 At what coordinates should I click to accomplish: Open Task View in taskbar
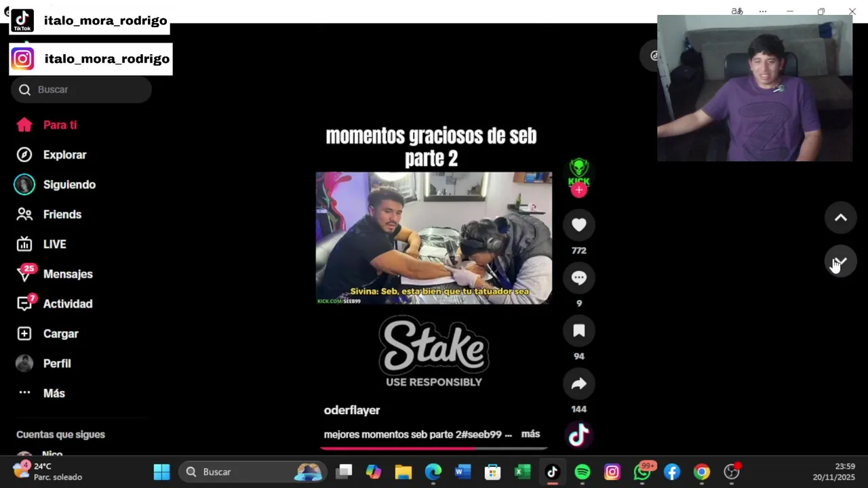coord(344,472)
